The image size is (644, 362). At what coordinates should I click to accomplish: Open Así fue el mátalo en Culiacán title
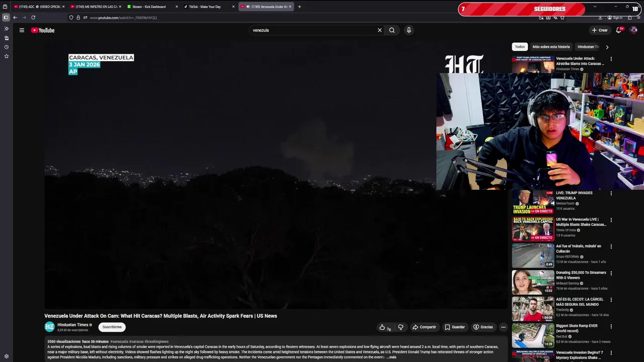579,248
